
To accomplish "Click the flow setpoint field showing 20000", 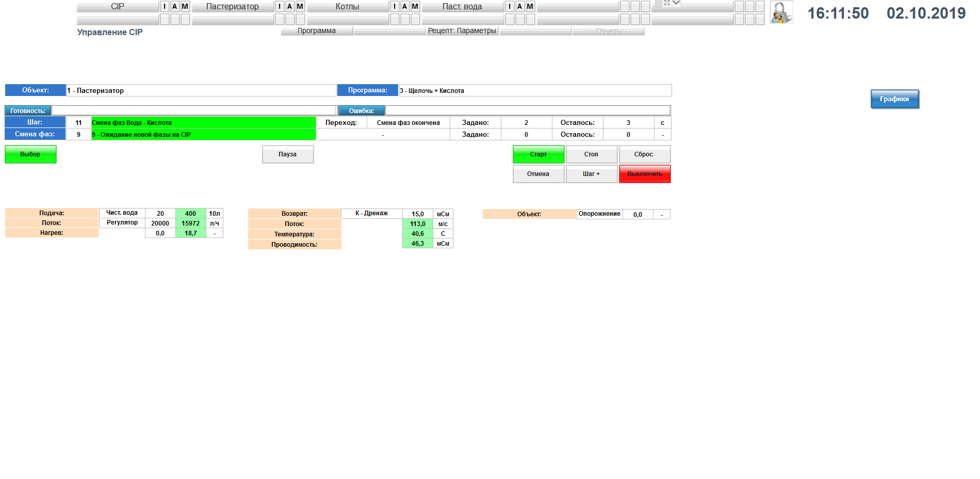I will 160,223.
